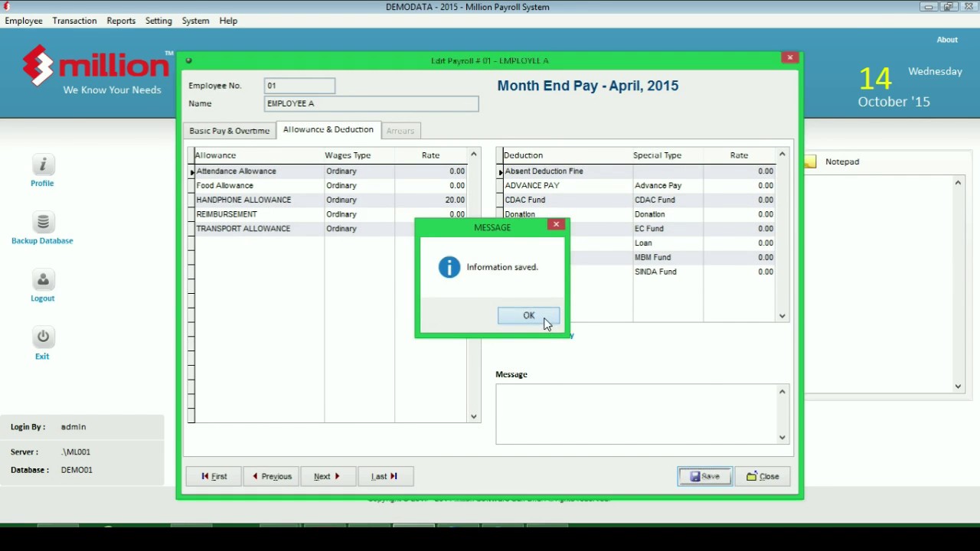Viewport: 980px width, 551px height.
Task: Select the CDAC Fund deduction row
Action: [x=639, y=201]
